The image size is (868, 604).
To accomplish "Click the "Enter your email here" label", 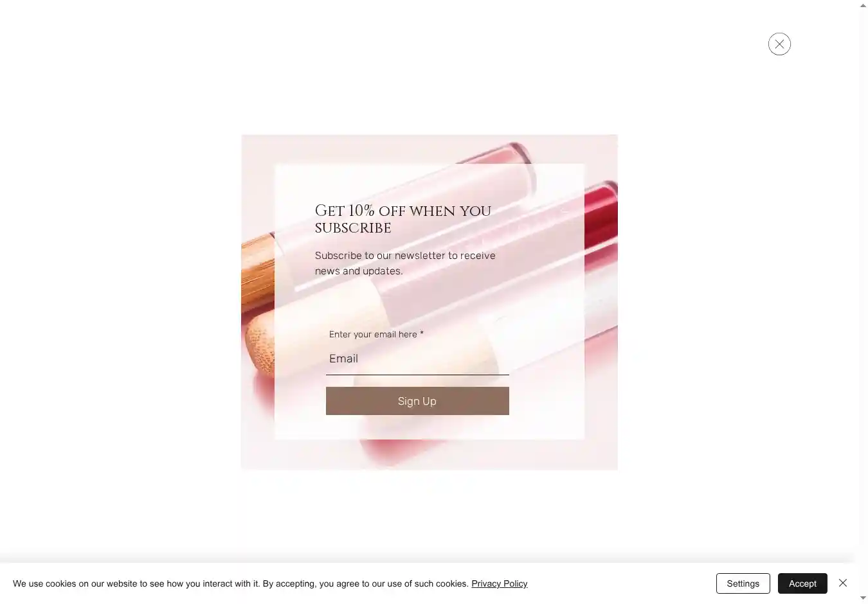I will pyautogui.click(x=373, y=334).
